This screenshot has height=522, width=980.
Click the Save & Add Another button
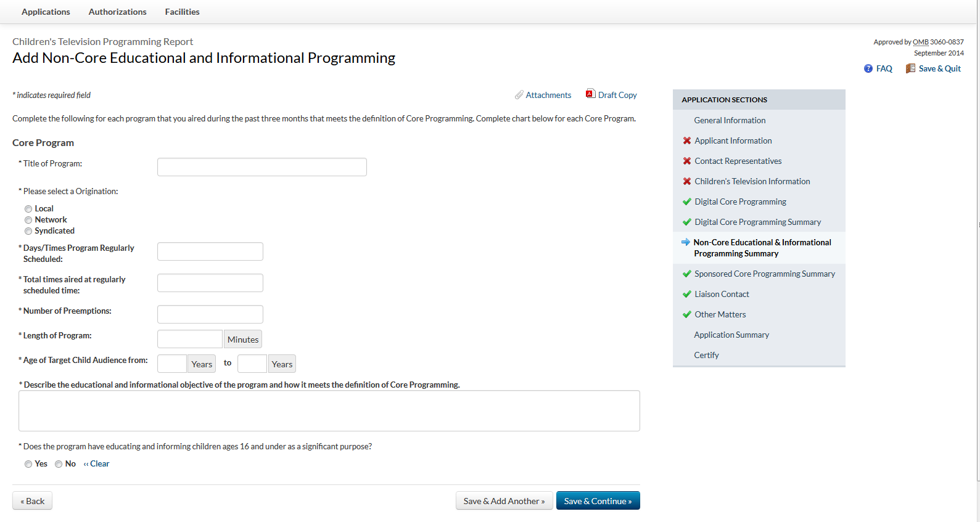504,501
